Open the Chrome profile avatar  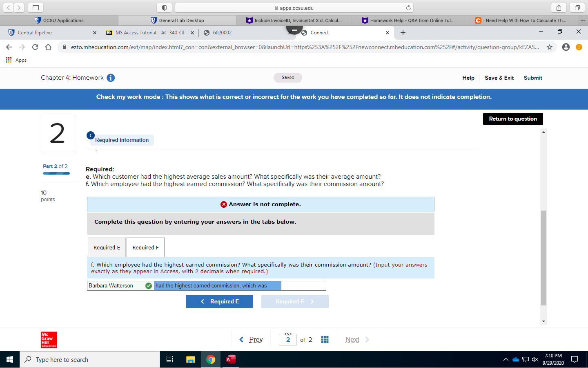[x=566, y=47]
